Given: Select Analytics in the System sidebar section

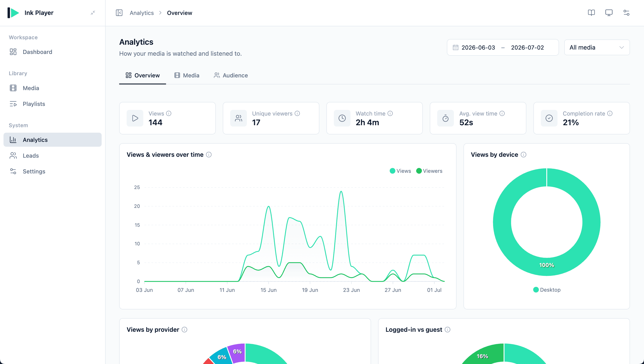Looking at the screenshot, I should [x=53, y=140].
